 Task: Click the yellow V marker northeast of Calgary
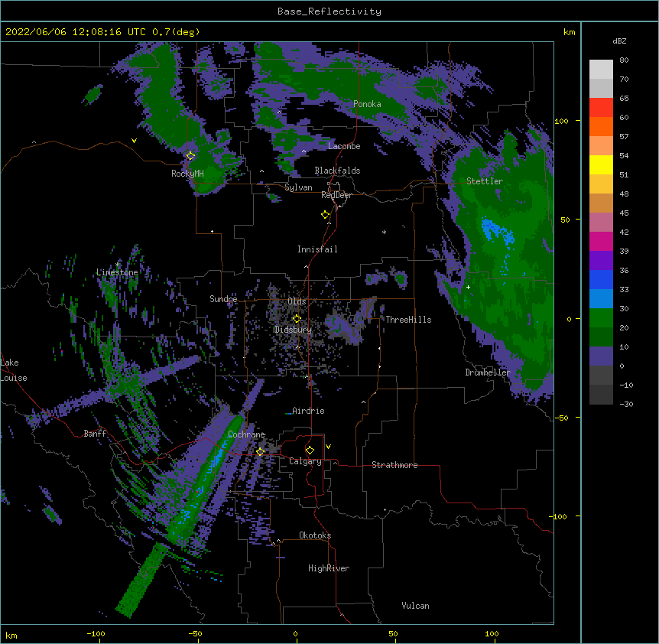[328, 447]
